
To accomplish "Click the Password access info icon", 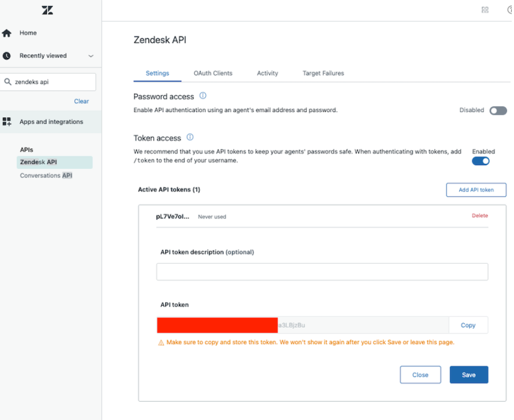I will (x=203, y=96).
